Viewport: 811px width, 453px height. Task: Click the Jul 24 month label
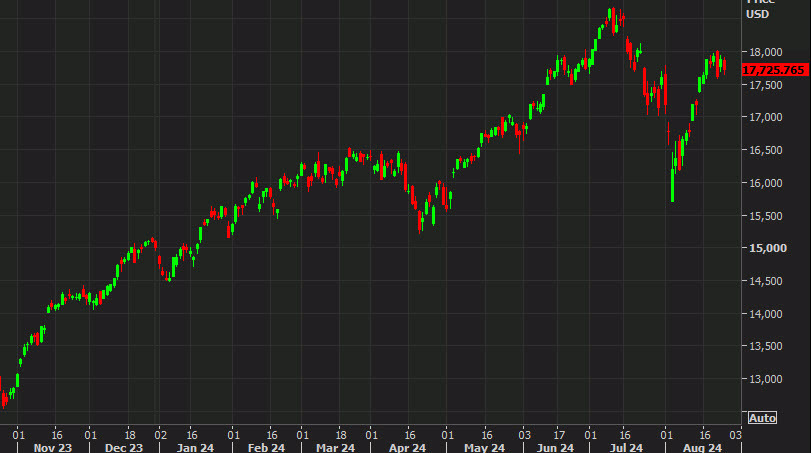point(626,447)
